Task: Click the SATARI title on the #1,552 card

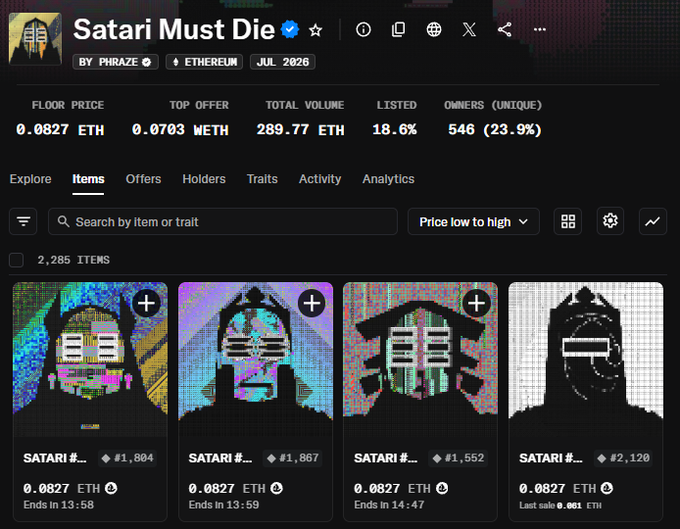Action: [386, 458]
